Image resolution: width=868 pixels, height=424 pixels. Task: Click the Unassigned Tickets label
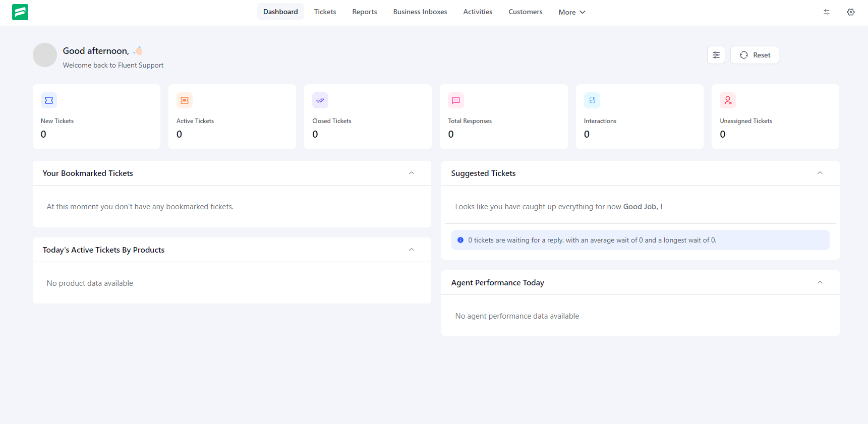[x=746, y=121]
